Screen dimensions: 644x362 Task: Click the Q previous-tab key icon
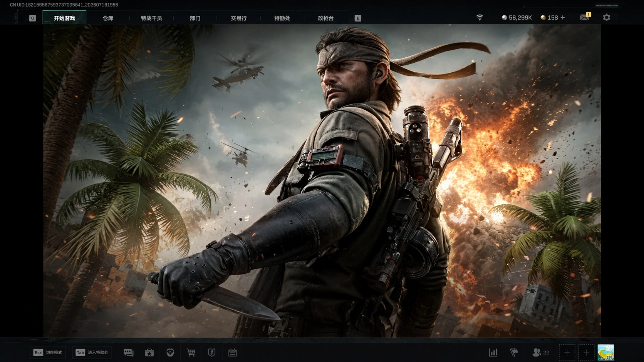click(32, 18)
